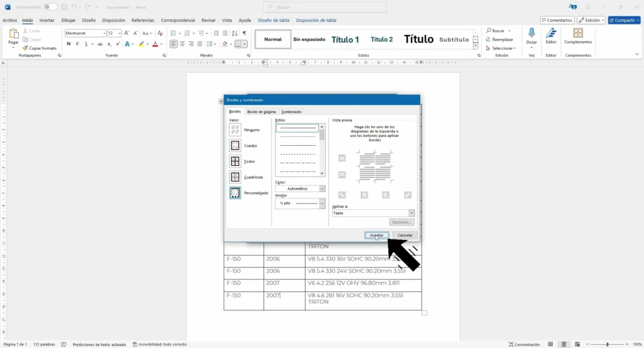The height and width of the screenshot is (348, 644).
Task: Click diagonal-down border preview button
Action: coord(408,195)
